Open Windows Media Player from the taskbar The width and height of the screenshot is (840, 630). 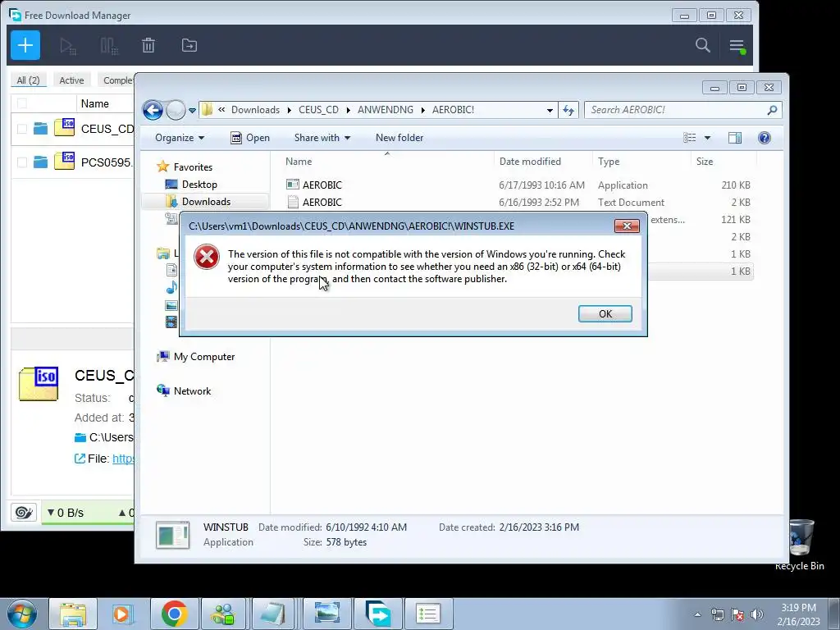[123, 614]
